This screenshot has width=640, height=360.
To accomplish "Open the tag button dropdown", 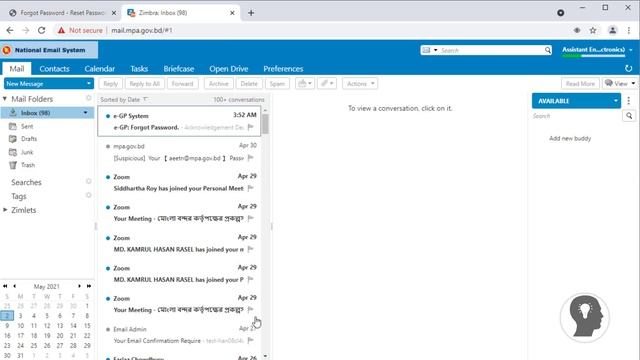I will click(x=331, y=84).
